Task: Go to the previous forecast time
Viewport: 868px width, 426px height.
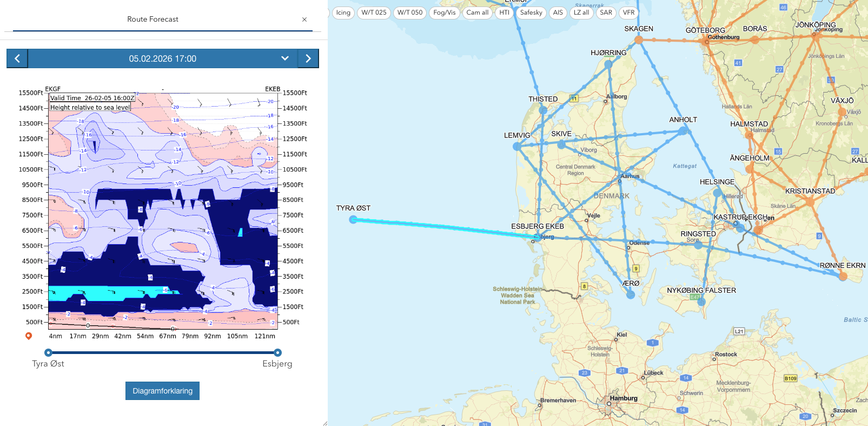Action: click(17, 58)
